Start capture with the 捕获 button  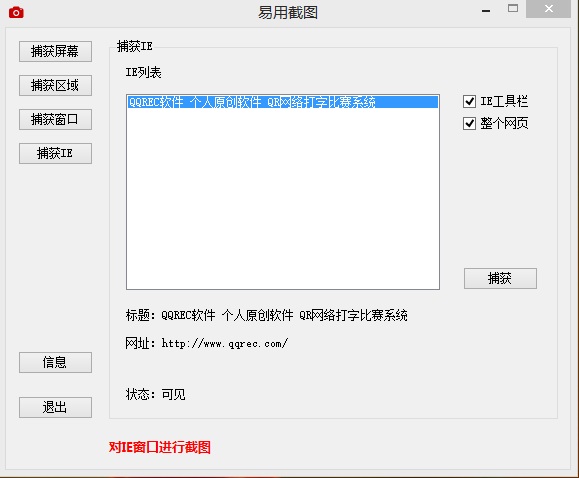tap(500, 279)
